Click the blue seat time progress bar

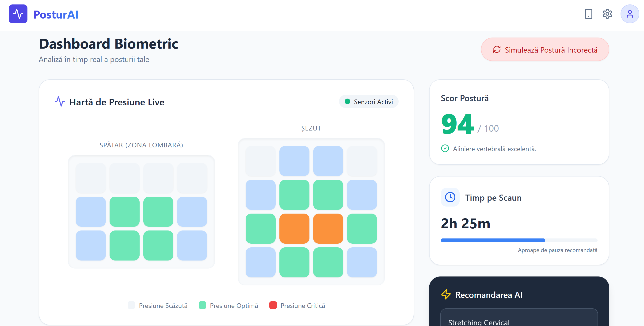(492, 240)
